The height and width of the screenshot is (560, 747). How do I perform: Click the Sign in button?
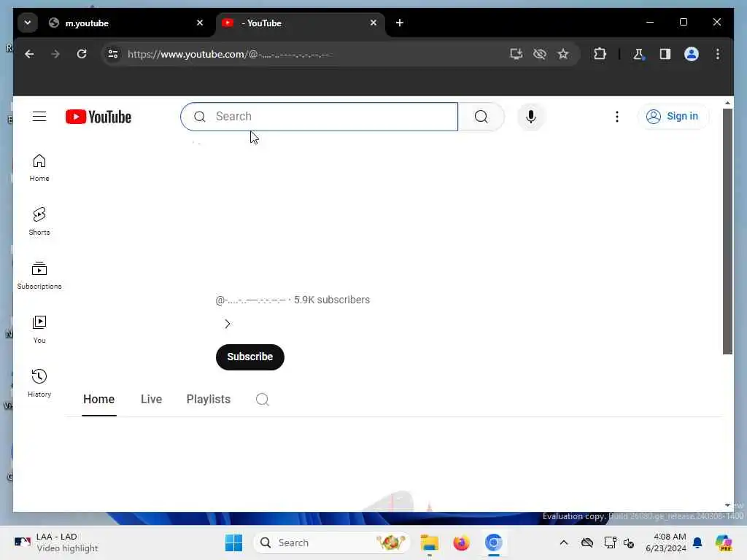[673, 116]
